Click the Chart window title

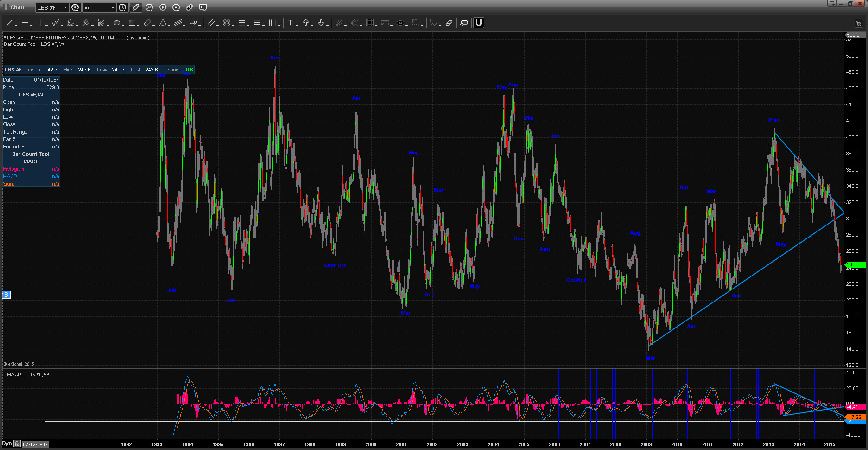click(17, 7)
